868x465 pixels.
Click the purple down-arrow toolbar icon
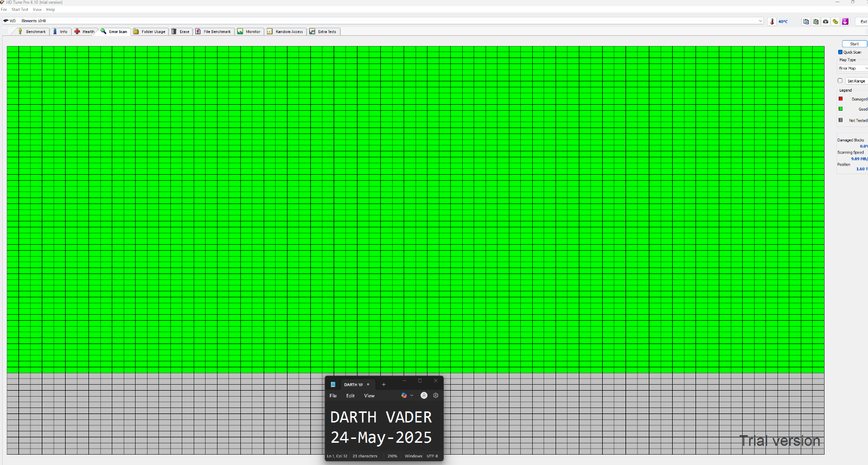click(x=845, y=22)
